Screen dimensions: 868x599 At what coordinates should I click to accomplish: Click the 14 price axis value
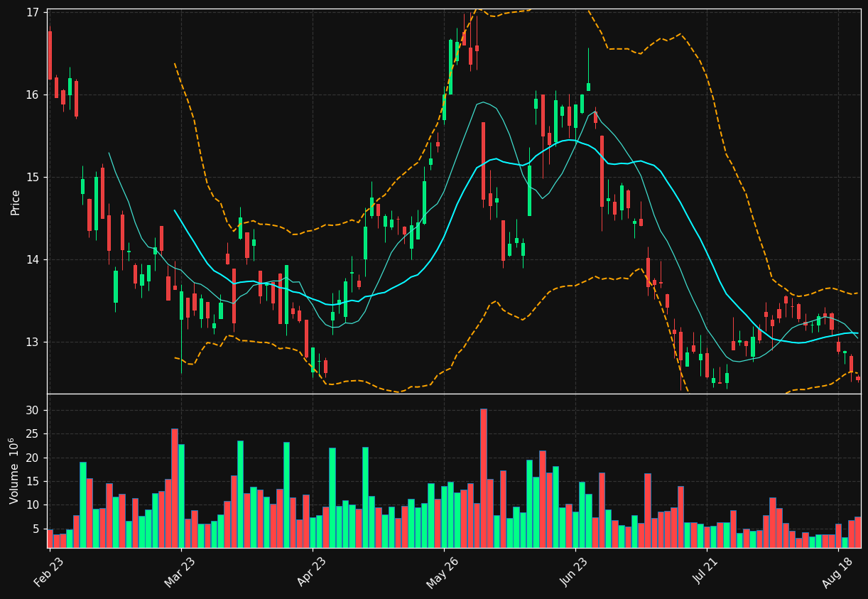pos(33,259)
